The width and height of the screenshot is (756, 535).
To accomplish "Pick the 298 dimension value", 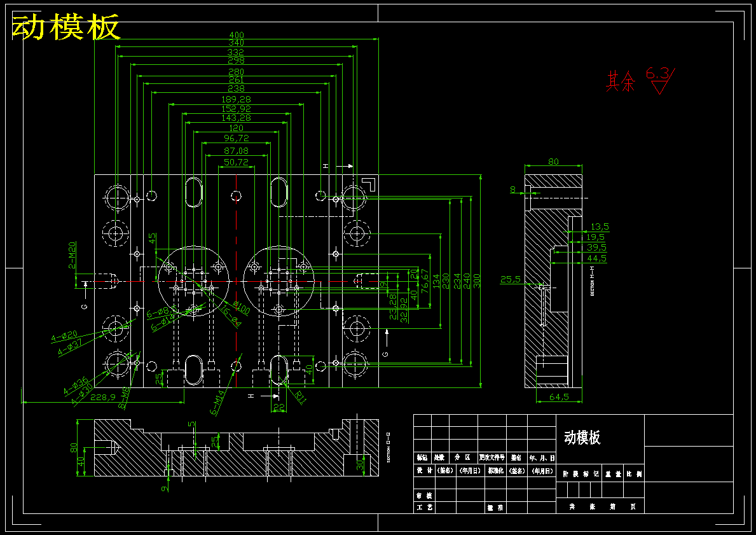I will tap(237, 61).
